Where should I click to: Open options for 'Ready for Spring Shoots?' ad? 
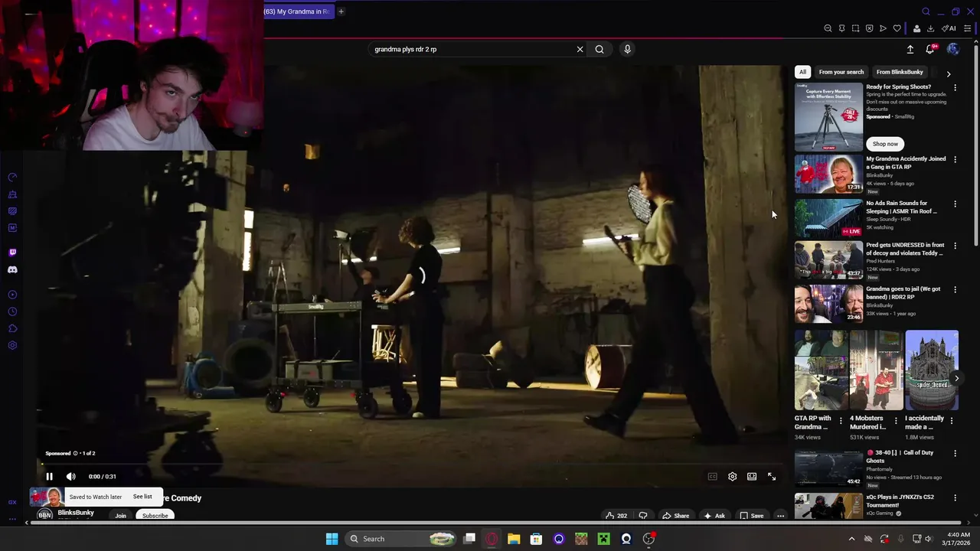pos(955,88)
